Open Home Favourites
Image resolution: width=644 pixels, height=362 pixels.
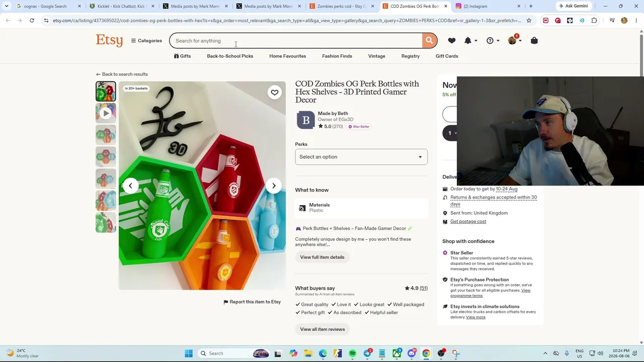(287, 56)
